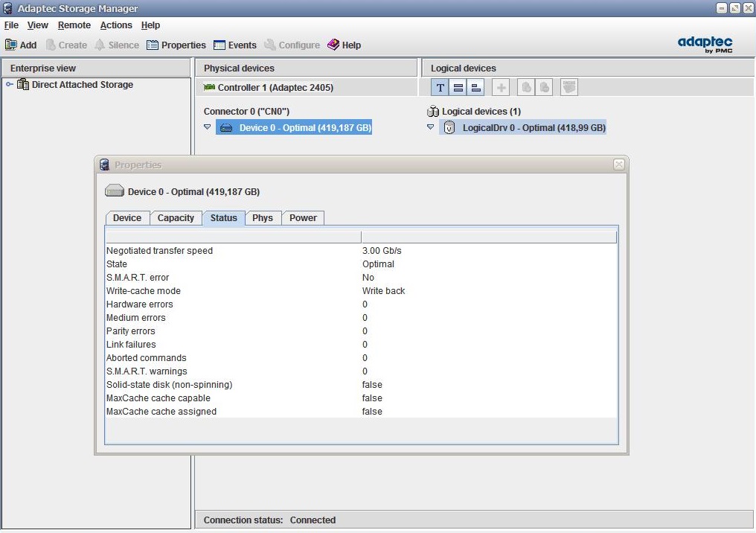Image resolution: width=756 pixels, height=533 pixels.
Task: Click the "Negotiated transfer speed" row label
Action: (159, 251)
